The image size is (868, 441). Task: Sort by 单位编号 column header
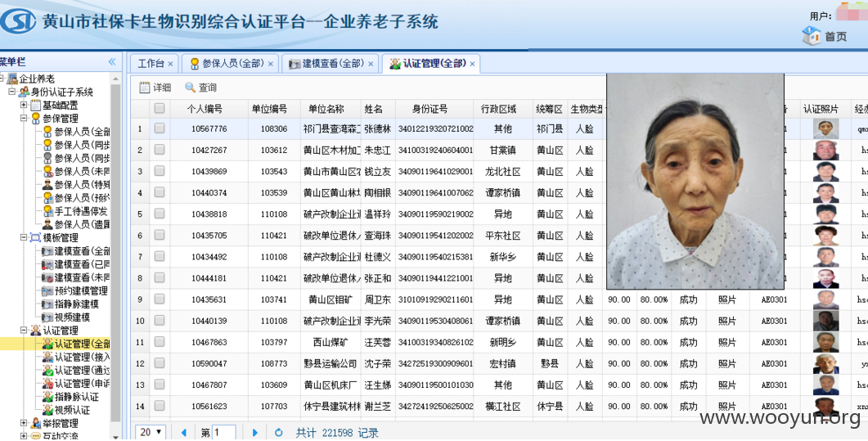270,109
